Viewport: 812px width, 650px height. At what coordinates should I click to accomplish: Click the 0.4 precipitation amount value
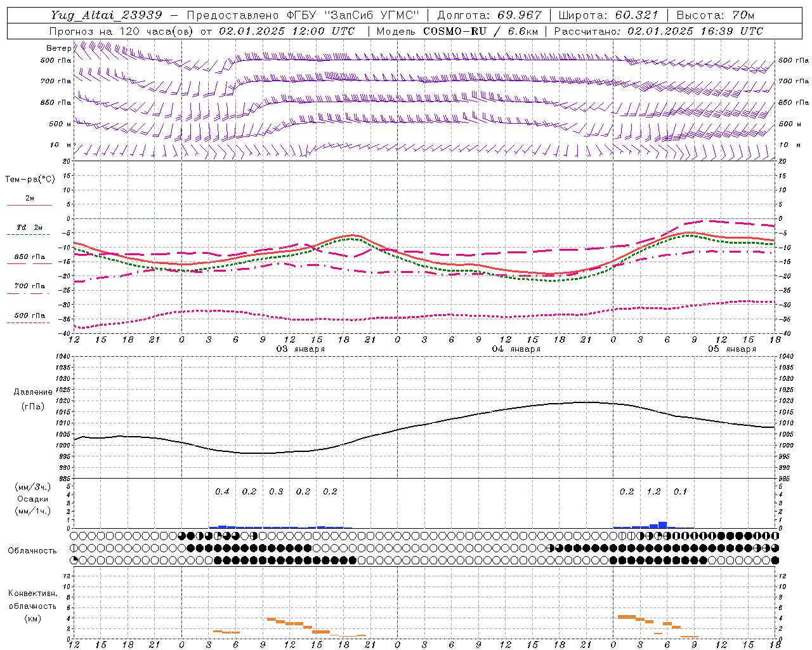pyautogui.click(x=222, y=492)
